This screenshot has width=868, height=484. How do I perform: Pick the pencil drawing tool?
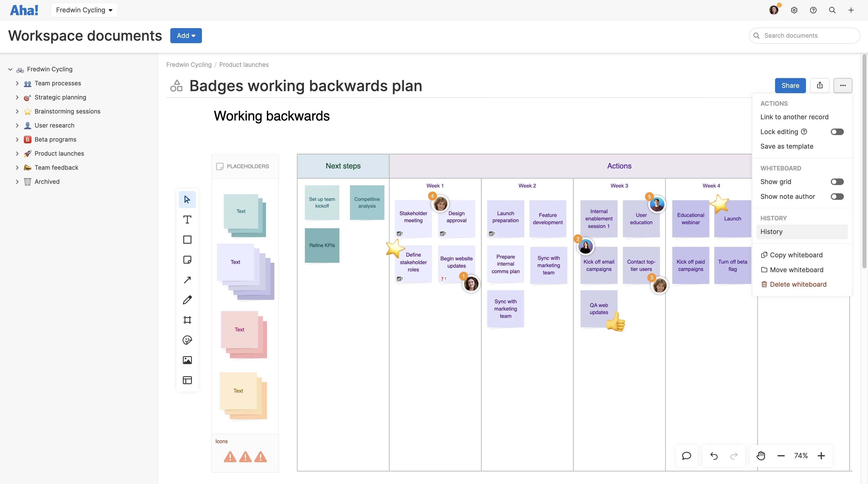click(x=187, y=300)
